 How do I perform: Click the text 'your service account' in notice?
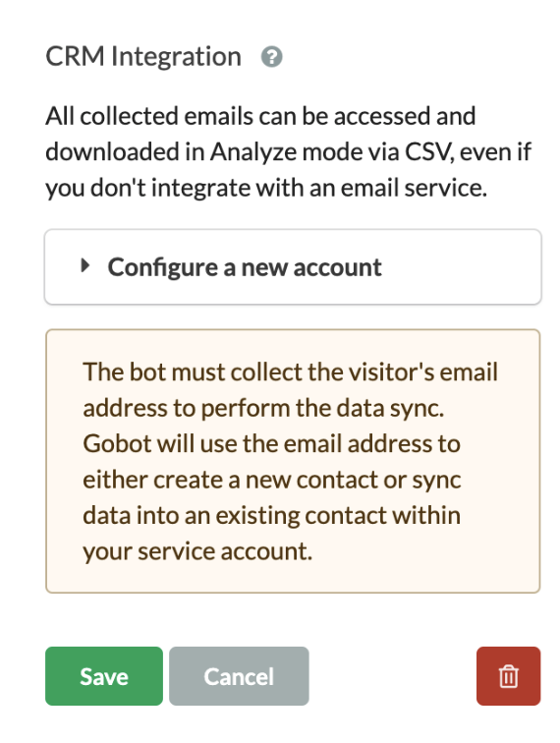pyautogui.click(x=196, y=551)
